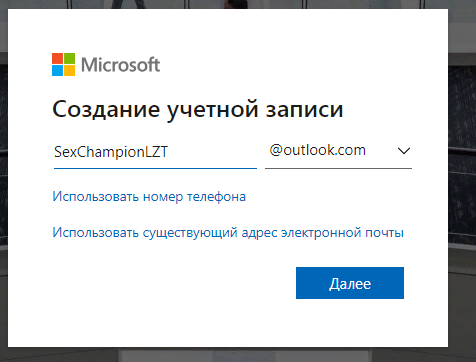This screenshot has height=362, width=476.
Task: Click blank area left of Далее button
Action: click(x=173, y=283)
